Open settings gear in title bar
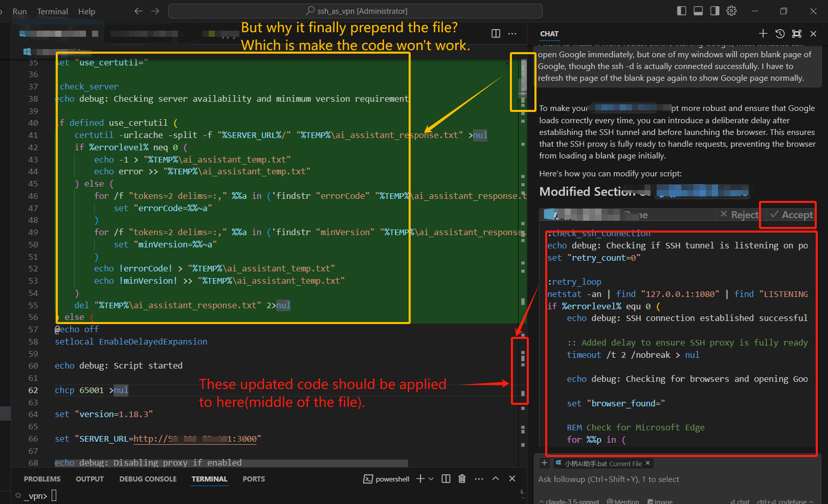 pyautogui.click(x=732, y=11)
